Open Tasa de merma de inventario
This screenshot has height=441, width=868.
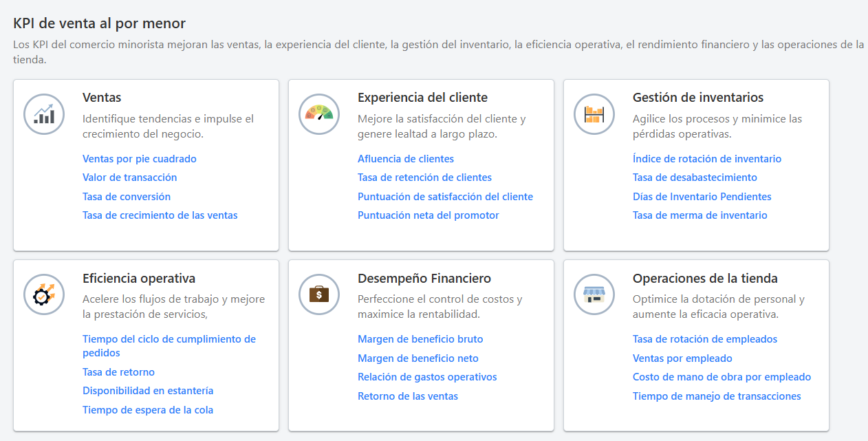point(699,215)
